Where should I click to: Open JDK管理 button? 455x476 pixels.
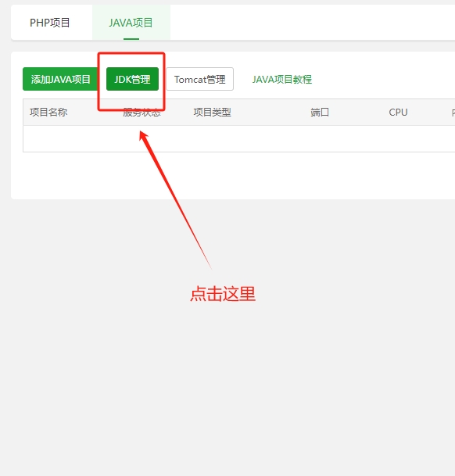click(132, 79)
